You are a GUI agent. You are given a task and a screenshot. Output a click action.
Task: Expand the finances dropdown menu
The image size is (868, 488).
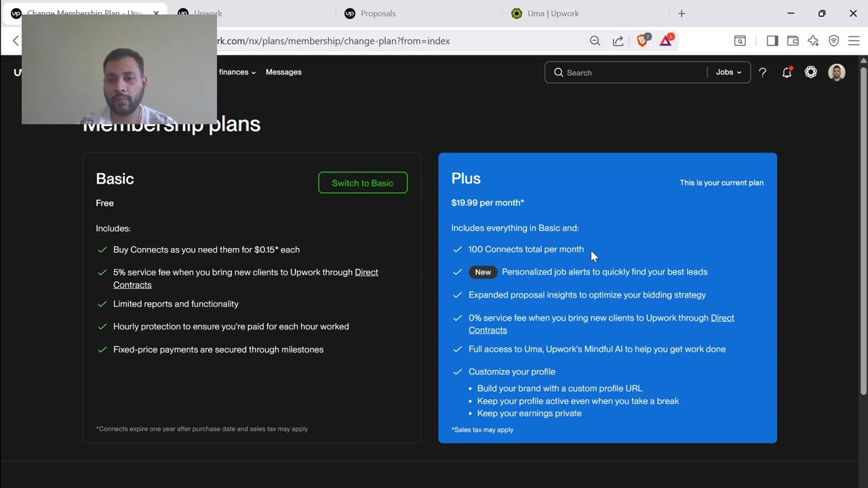point(237,72)
